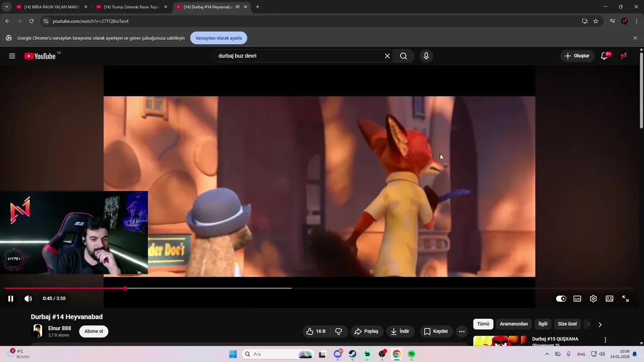
Task: Run search with the magnifier button
Action: [x=404, y=56]
